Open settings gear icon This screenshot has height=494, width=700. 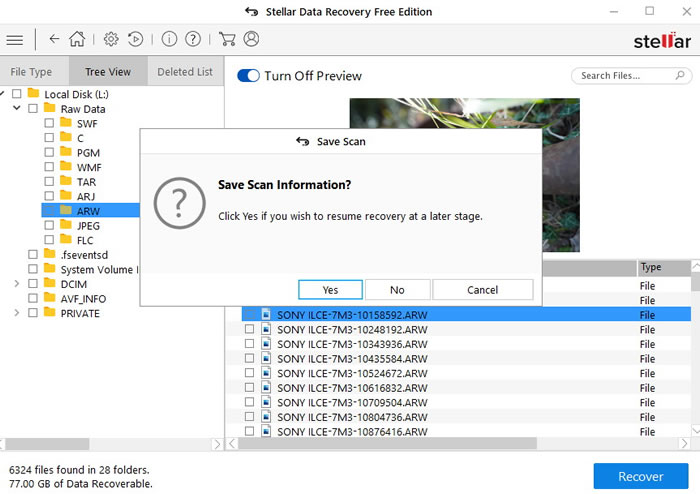point(111,40)
